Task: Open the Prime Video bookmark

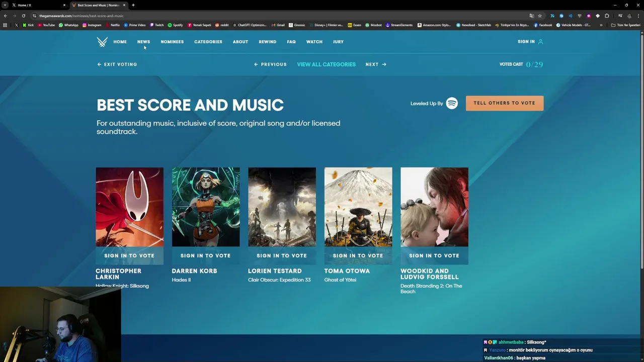Action: click(x=134, y=25)
